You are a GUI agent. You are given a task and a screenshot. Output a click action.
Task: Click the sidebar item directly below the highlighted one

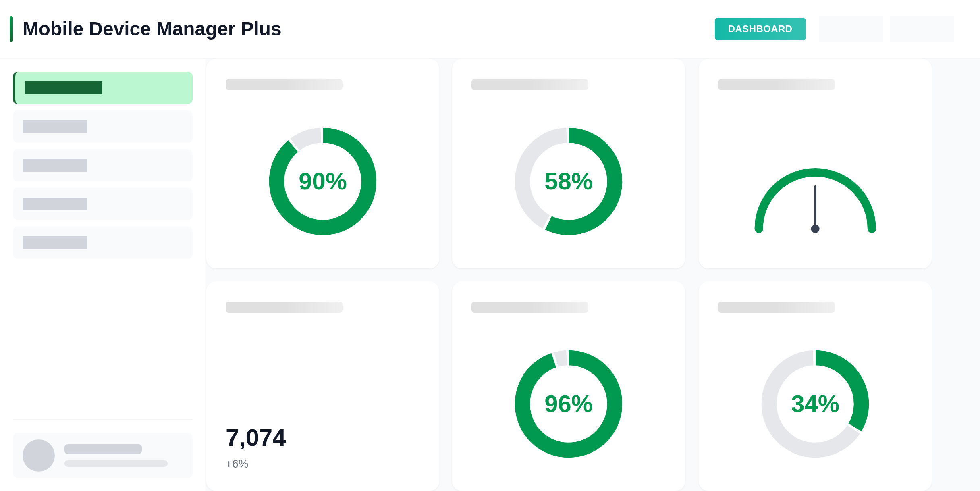point(103,127)
